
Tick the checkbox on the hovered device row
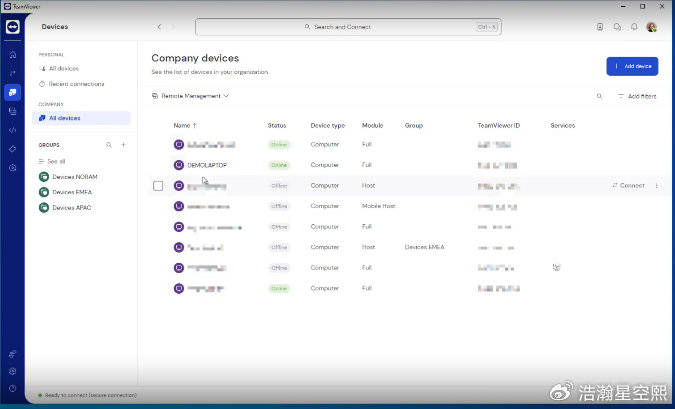click(x=158, y=186)
